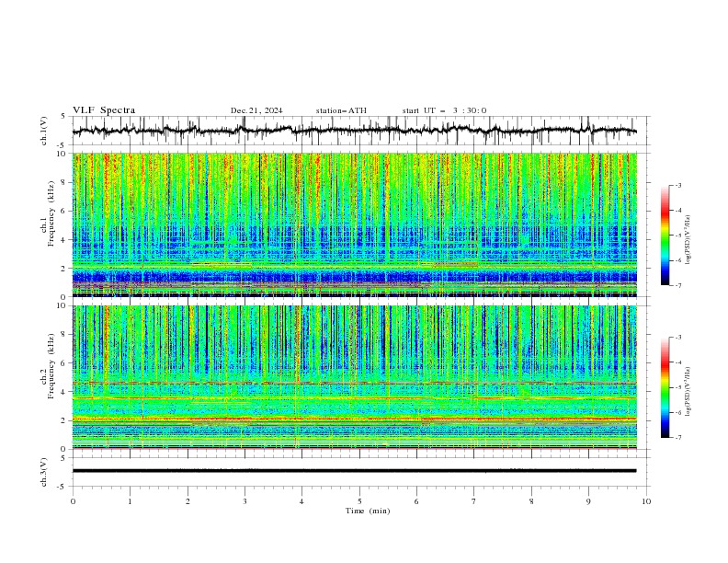Image resolution: width=728 pixels, height=563 pixels.
Task: Click the time axis tick label '5'
Action: pos(359,501)
